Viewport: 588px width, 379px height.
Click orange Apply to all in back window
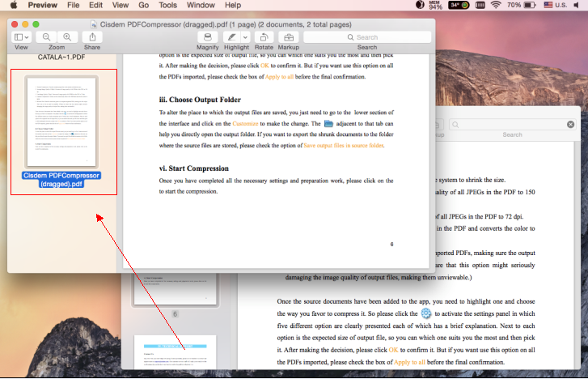[409, 362]
